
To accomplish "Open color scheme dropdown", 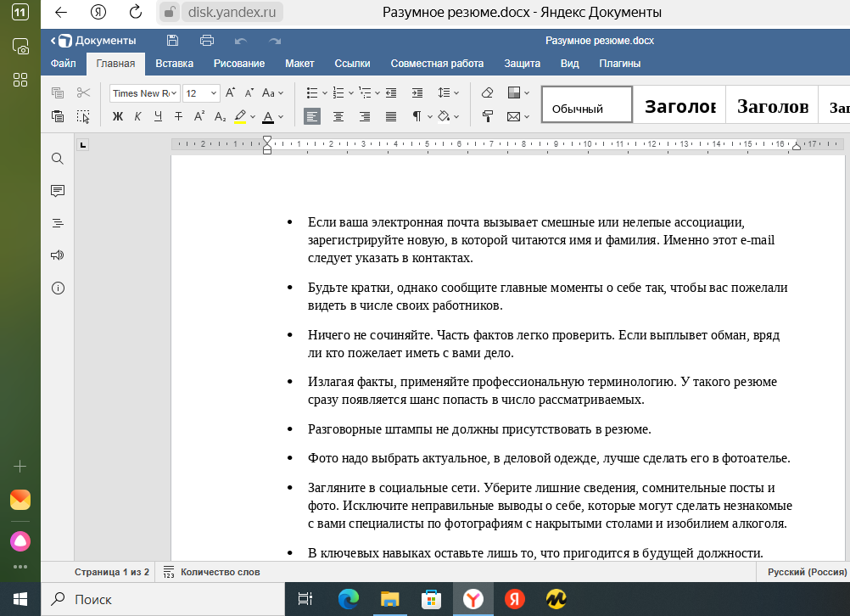I will [526, 93].
